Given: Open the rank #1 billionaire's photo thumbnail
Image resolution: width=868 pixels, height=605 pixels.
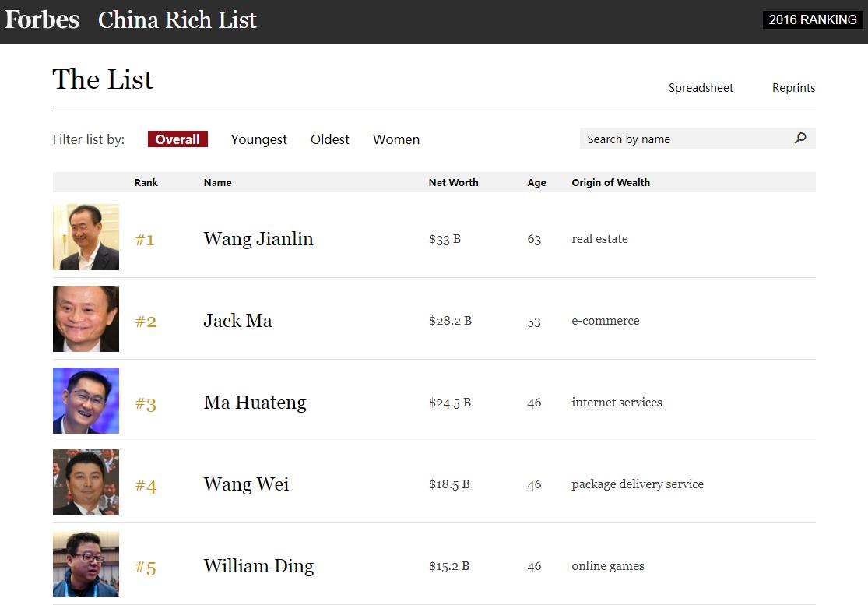Looking at the screenshot, I should (86, 237).
